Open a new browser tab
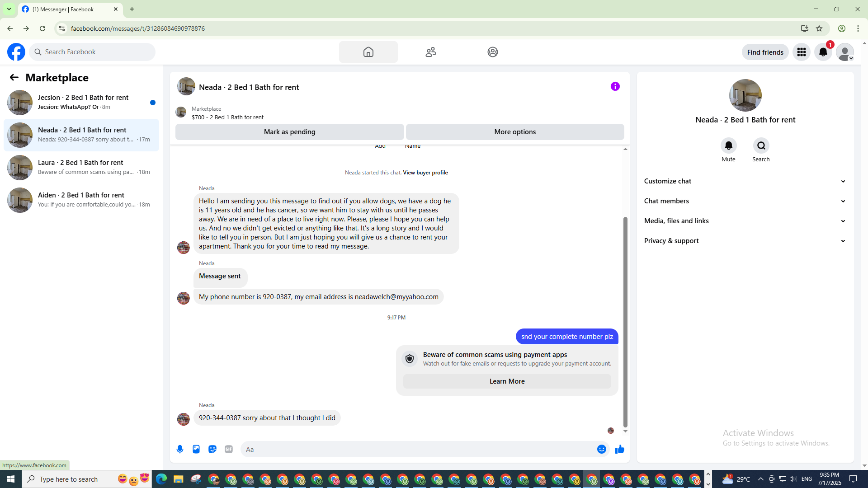The width and height of the screenshot is (868, 488). tap(132, 9)
